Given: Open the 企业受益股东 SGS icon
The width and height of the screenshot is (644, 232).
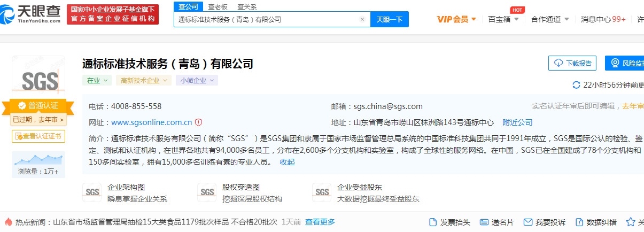Looking at the screenshot, I should 322,192.
